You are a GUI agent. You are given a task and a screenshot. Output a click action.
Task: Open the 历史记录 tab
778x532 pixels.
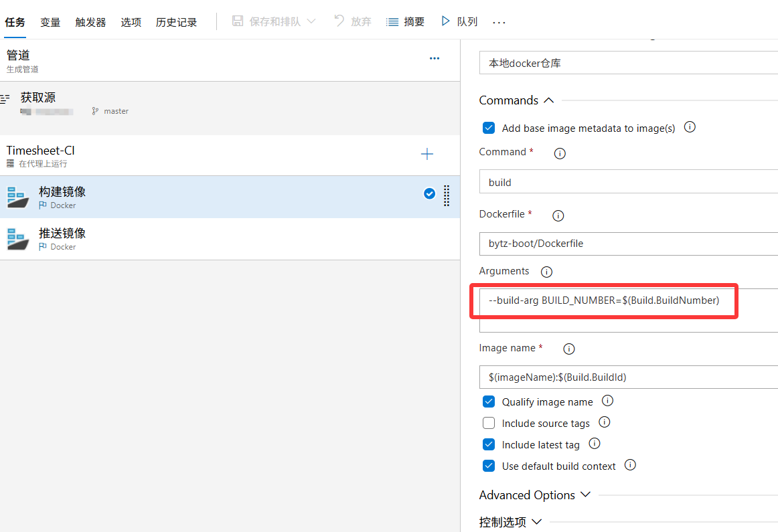coord(176,22)
